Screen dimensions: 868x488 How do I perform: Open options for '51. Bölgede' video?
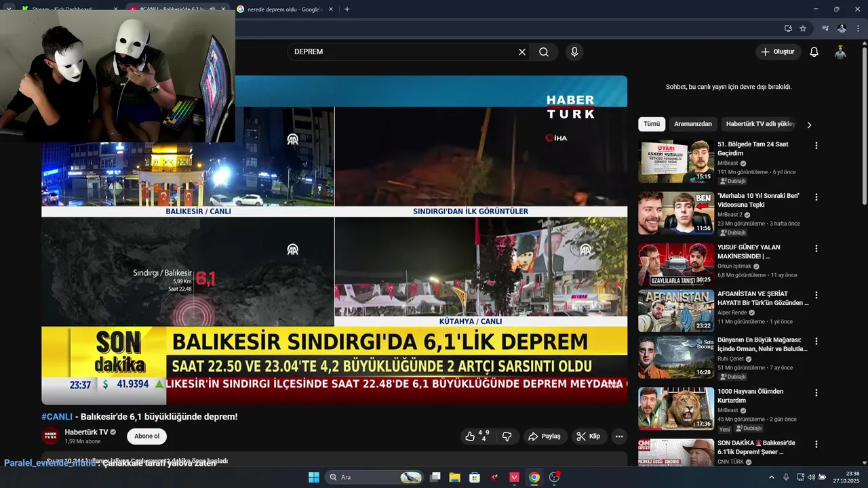[x=816, y=146]
